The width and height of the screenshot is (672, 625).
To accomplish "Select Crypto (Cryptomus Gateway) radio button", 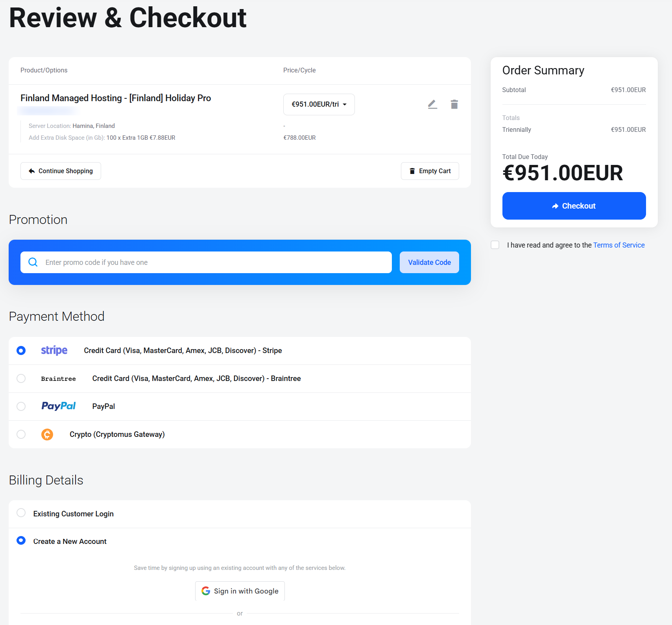I will coord(21,434).
